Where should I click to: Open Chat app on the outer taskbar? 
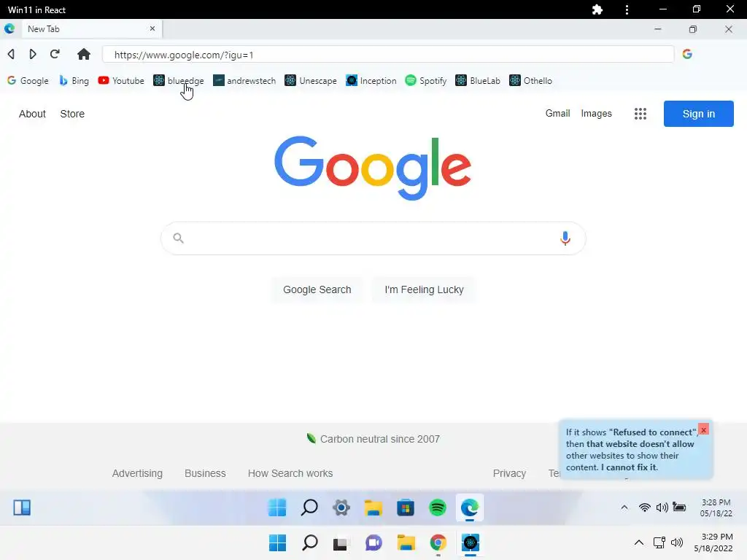373,542
